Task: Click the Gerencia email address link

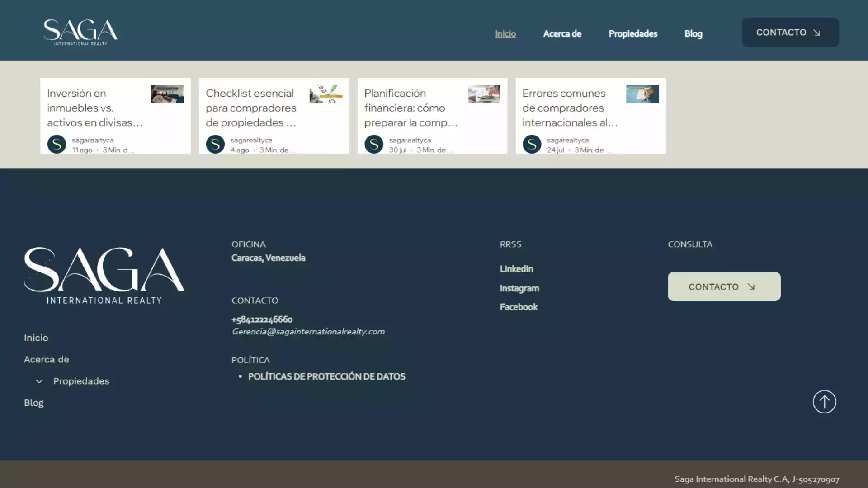Action: 308,332
